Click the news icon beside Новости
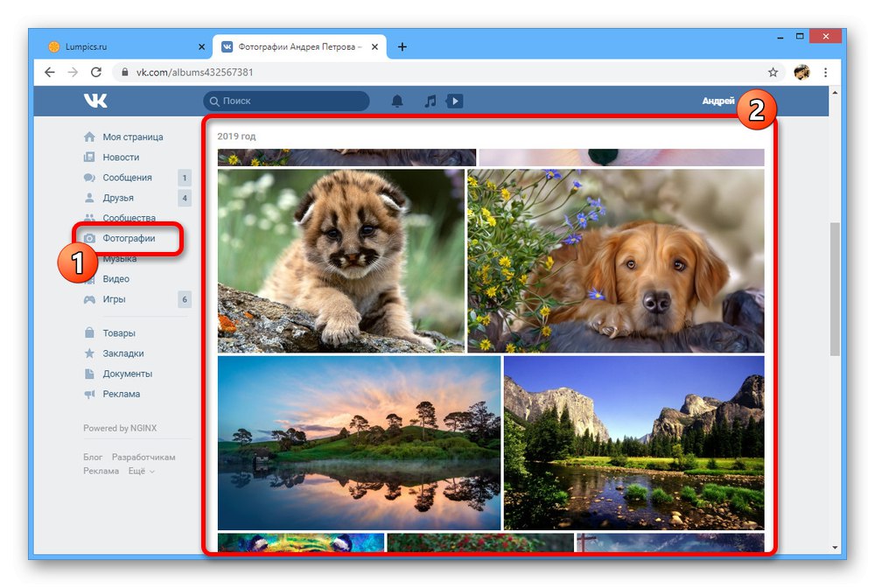The width and height of the screenshot is (875, 588). coord(89,157)
